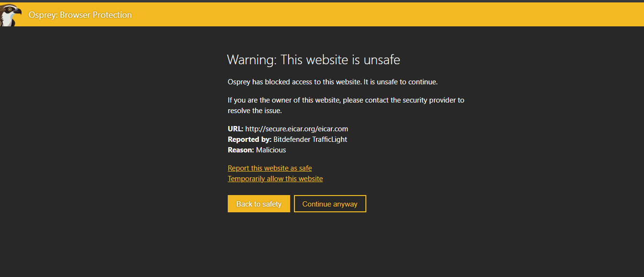Follow the "Temporarily allow this website" link
This screenshot has width=644, height=277.
coord(275,179)
